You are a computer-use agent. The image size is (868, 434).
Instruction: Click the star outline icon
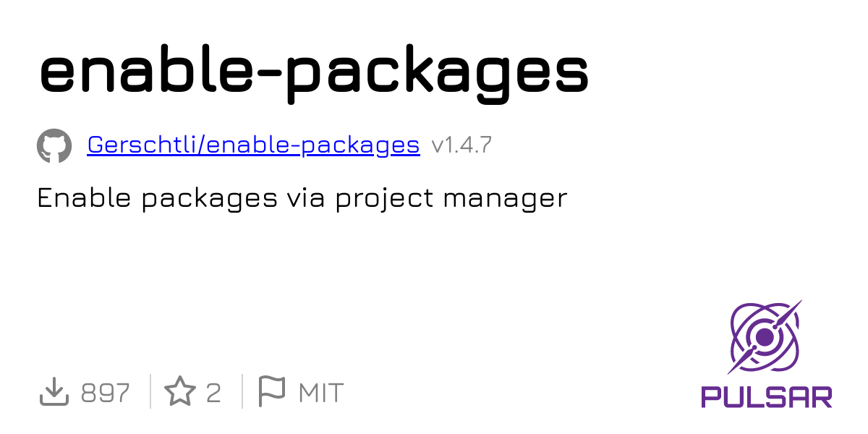(180, 392)
